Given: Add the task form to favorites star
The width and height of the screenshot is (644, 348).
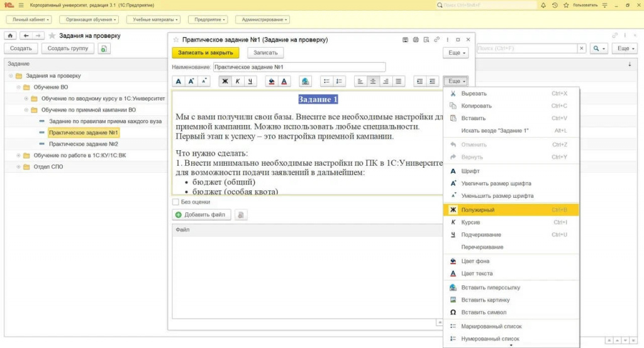Looking at the screenshot, I should click(176, 40).
